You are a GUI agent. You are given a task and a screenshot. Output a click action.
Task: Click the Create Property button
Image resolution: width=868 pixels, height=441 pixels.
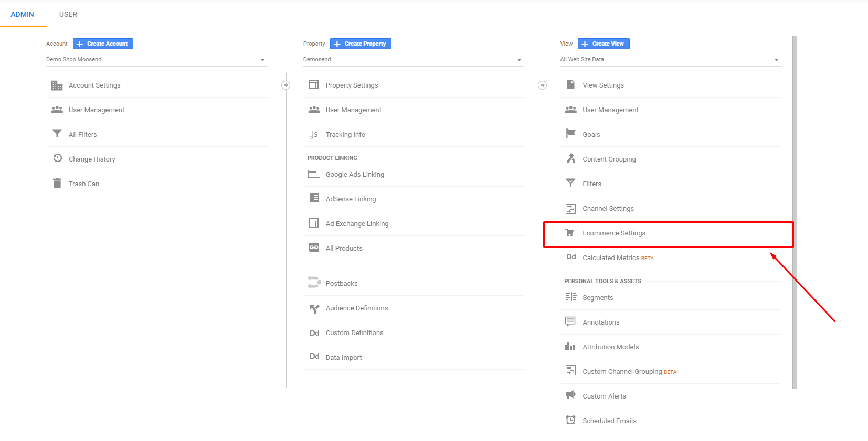(x=361, y=44)
